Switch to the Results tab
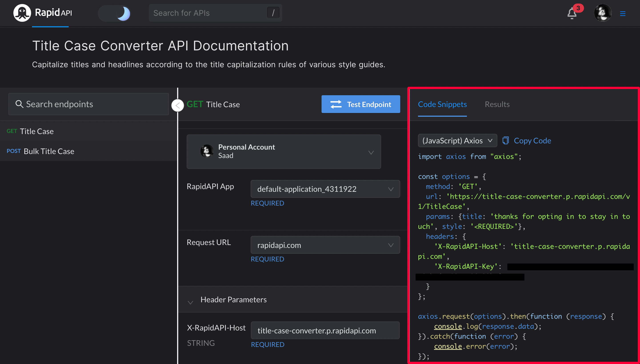Viewport: 640px width, 364px height. (497, 104)
